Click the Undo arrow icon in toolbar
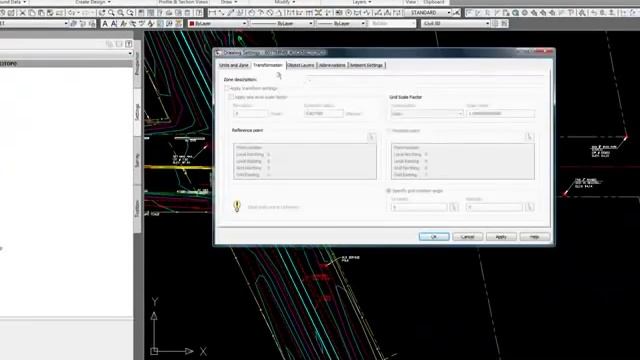 point(71,13)
